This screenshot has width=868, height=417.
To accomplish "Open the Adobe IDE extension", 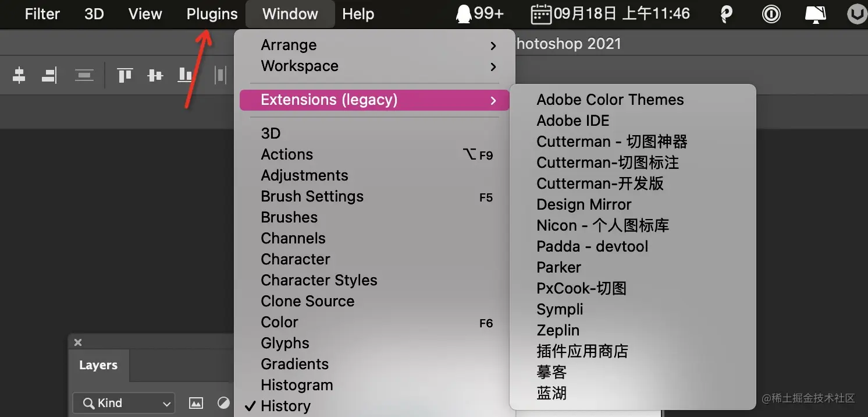I will [633, 121].
